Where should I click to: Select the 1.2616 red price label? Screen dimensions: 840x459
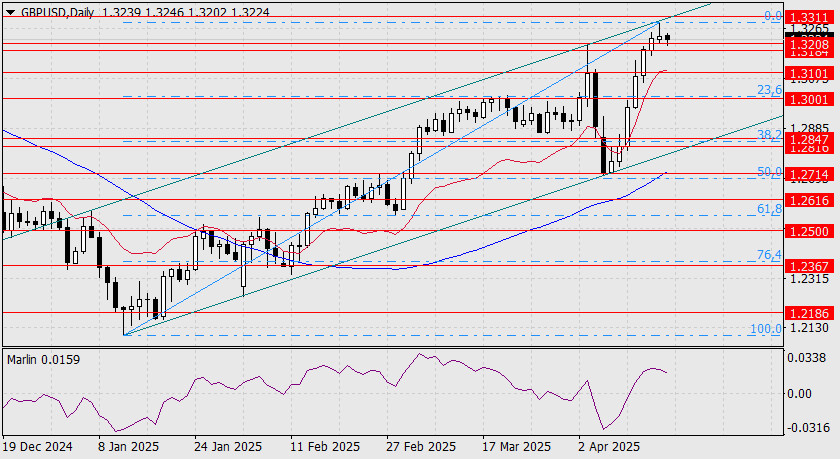click(x=809, y=200)
